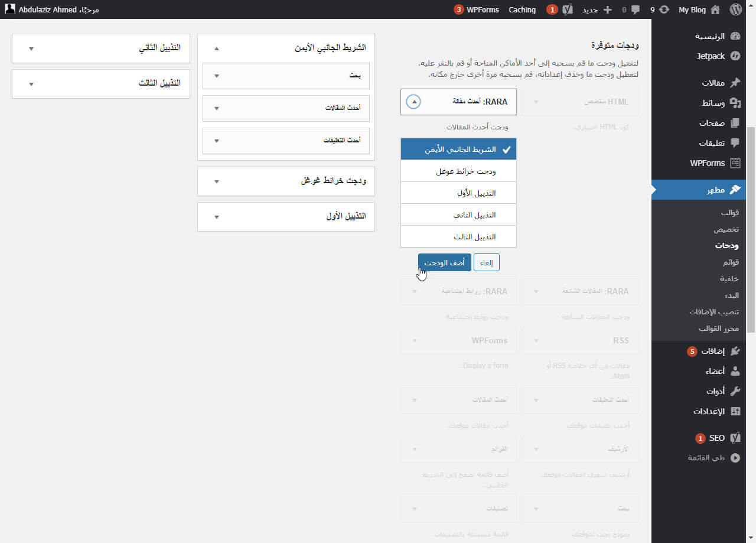This screenshot has width=756, height=543.
Task: Open My Blog home icon
Action: tap(715, 9)
